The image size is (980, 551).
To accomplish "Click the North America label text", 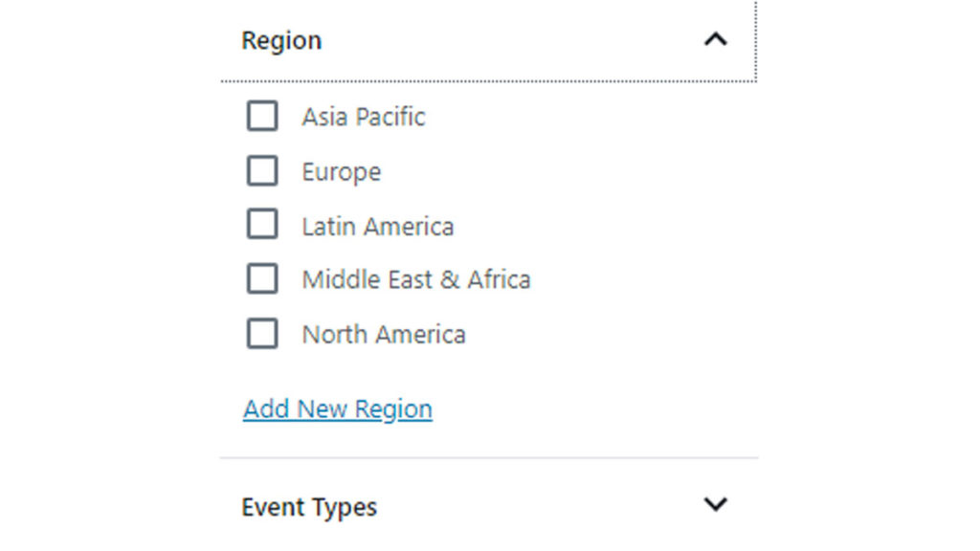I will point(384,335).
